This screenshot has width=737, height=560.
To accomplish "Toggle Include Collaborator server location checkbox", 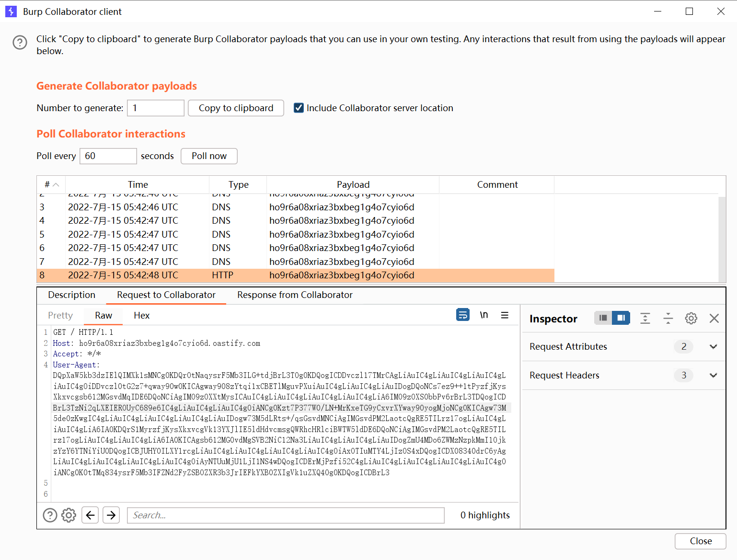I will click(299, 108).
